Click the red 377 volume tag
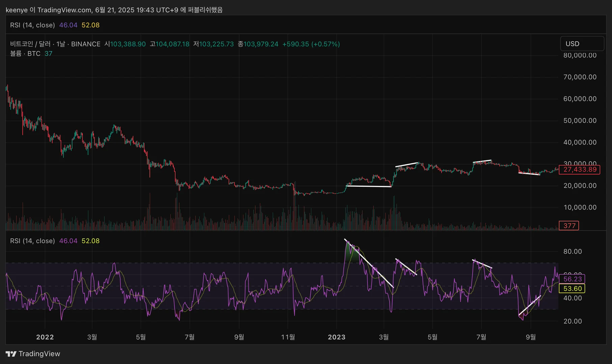 pyautogui.click(x=569, y=226)
